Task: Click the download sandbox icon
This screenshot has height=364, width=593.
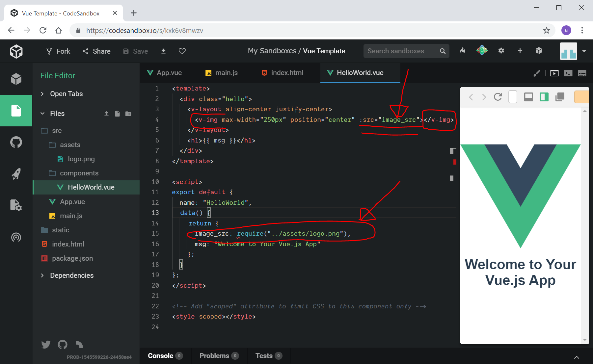Action: click(163, 51)
